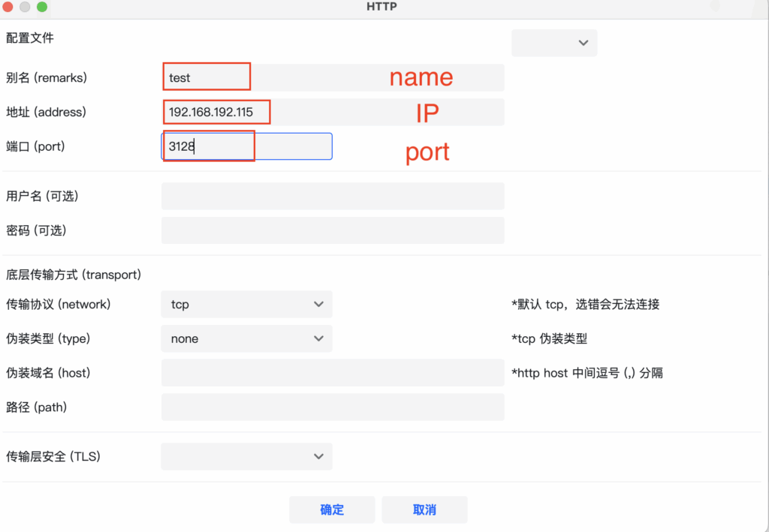Click the 别名 (remarks) field containing test
Screen dimensions: 769x532
(332, 78)
